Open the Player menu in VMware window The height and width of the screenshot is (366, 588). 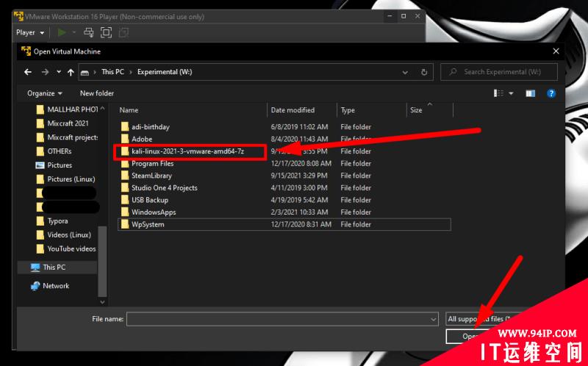click(30, 32)
